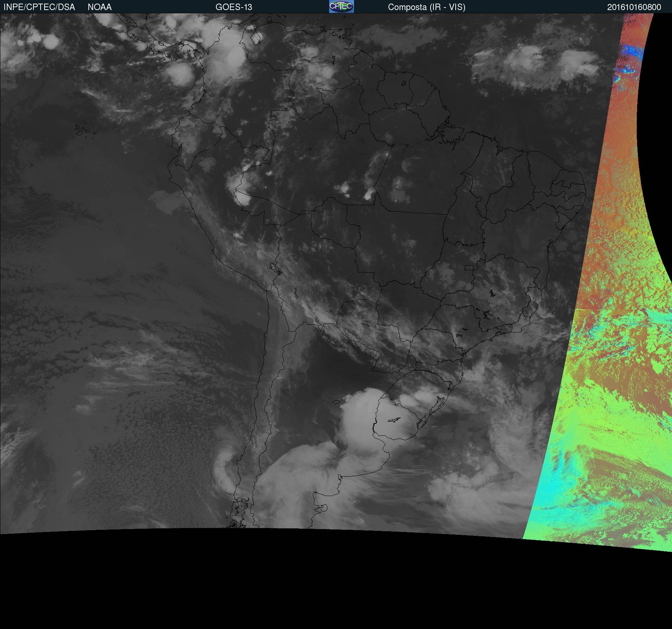Click the GOES-13 satellite label
The width and height of the screenshot is (672, 629).
point(234,7)
